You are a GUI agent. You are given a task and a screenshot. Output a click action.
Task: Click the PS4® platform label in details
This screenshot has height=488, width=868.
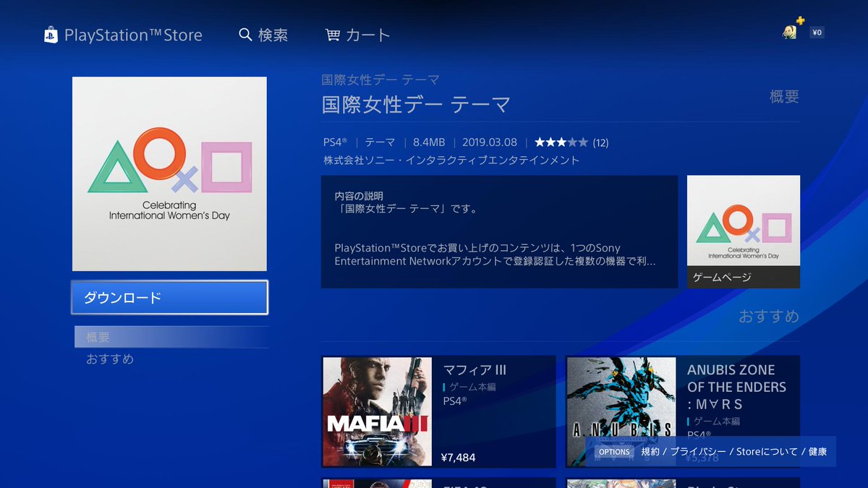[335, 142]
